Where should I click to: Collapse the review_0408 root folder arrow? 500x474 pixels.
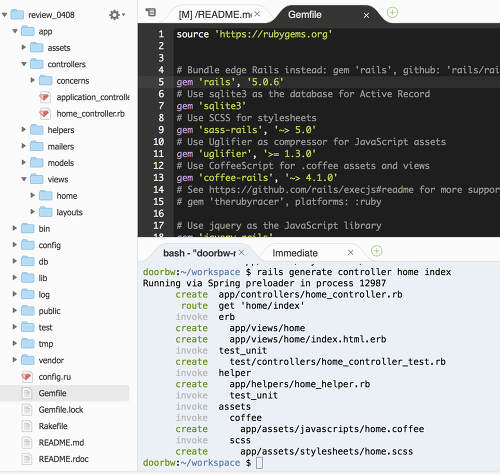click(5, 15)
